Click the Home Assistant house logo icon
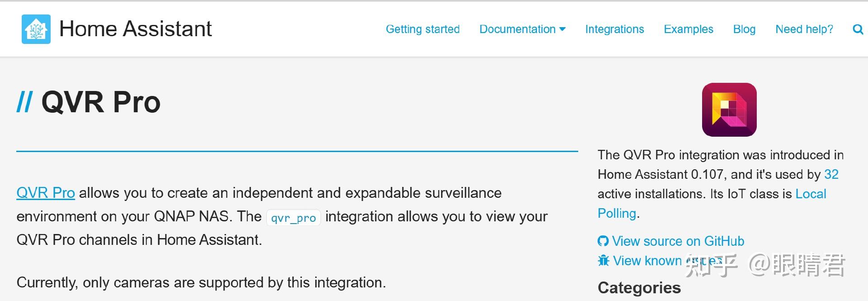The image size is (868, 301). point(36,29)
